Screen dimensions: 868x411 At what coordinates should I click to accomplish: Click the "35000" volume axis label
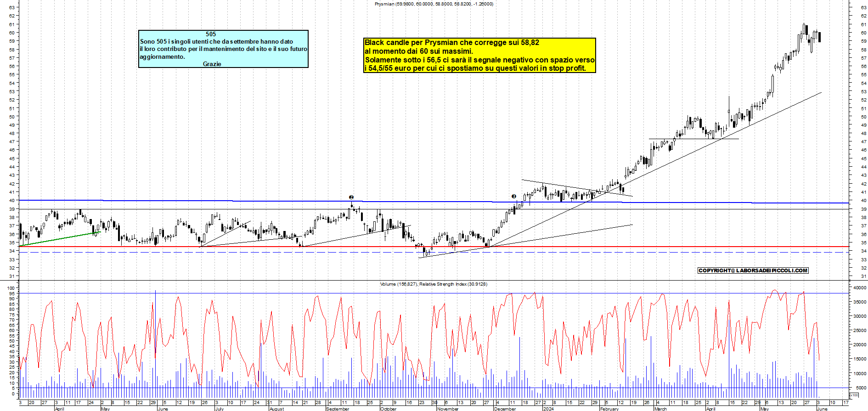pos(859,302)
